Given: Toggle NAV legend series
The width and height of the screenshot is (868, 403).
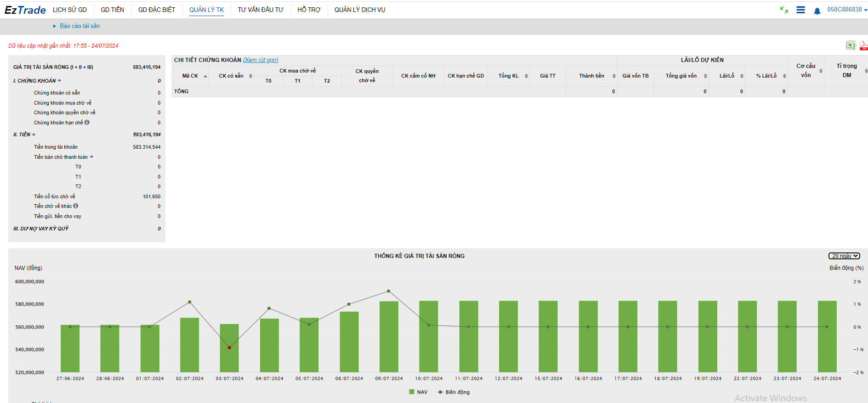Looking at the screenshot, I should [x=418, y=392].
